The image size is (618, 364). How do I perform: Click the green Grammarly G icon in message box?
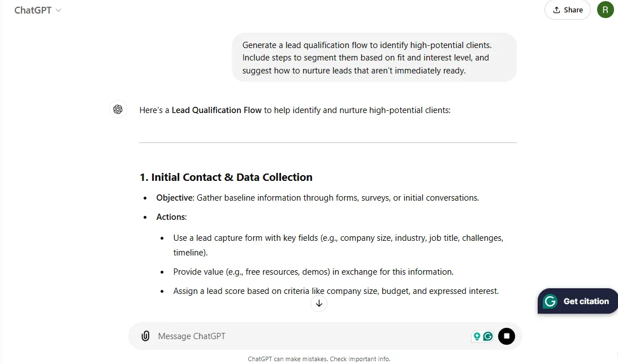click(488, 336)
